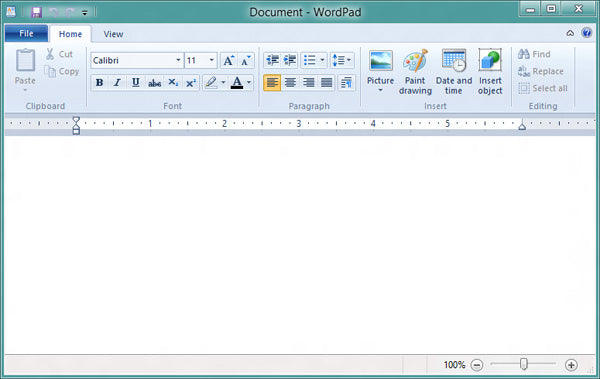Click the Cut button
The image size is (600, 379).
click(x=59, y=54)
